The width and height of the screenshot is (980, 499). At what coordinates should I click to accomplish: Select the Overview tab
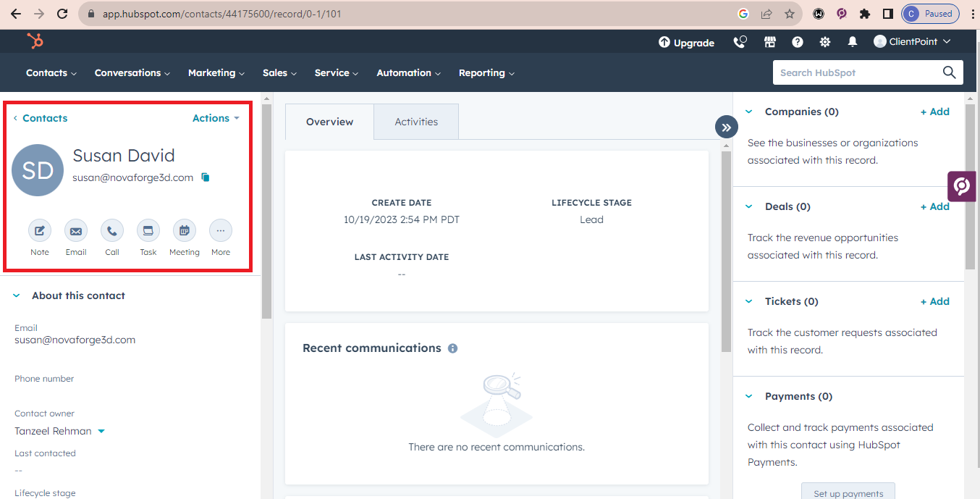[x=329, y=122]
